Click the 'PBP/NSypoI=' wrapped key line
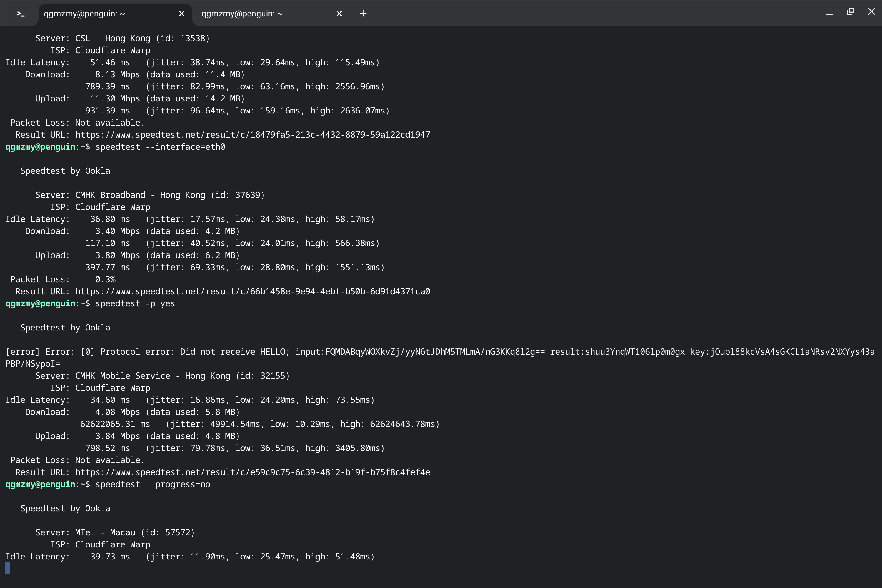 pos(33,364)
